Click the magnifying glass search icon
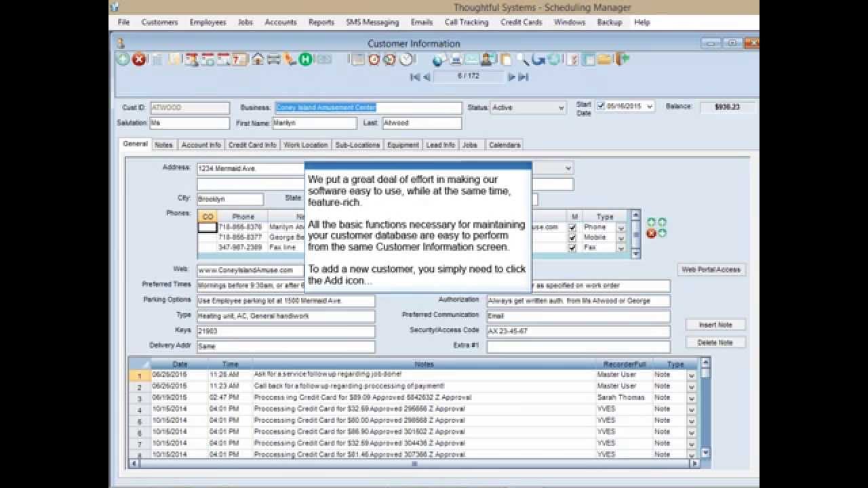 click(x=522, y=60)
